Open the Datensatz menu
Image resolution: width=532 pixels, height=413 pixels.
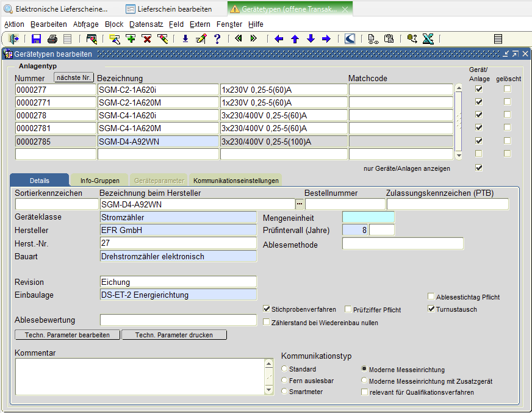pyautogui.click(x=146, y=24)
